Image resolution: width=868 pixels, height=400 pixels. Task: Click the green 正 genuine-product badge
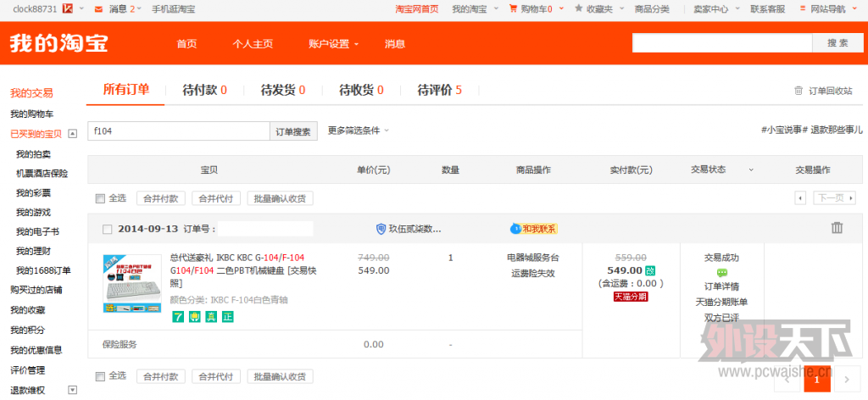coord(227,317)
